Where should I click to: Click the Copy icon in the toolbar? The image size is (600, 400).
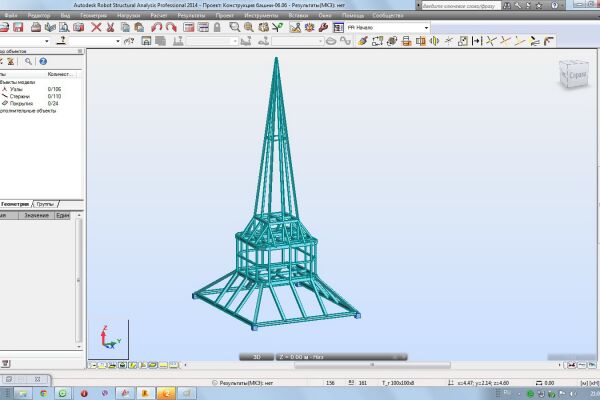pos(125,27)
